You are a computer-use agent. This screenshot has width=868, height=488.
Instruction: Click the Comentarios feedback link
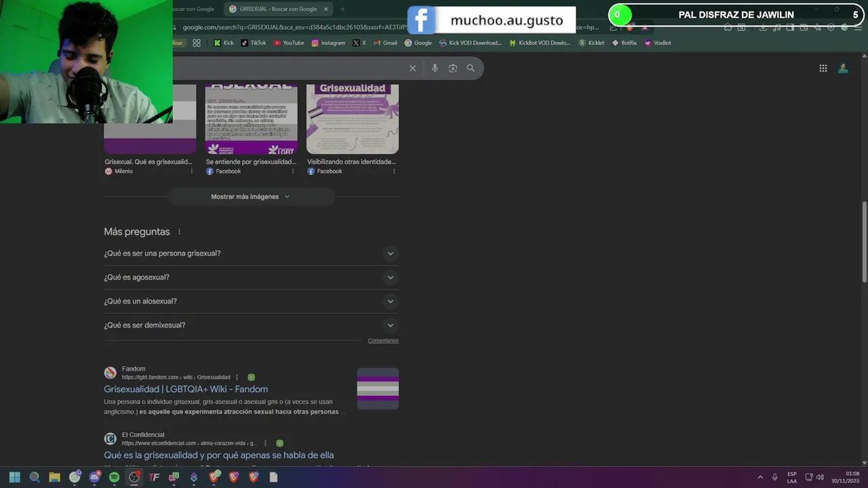click(x=383, y=341)
